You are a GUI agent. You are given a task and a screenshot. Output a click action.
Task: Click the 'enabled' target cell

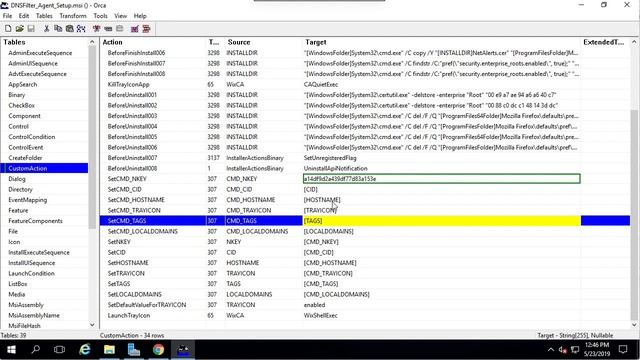click(314, 305)
